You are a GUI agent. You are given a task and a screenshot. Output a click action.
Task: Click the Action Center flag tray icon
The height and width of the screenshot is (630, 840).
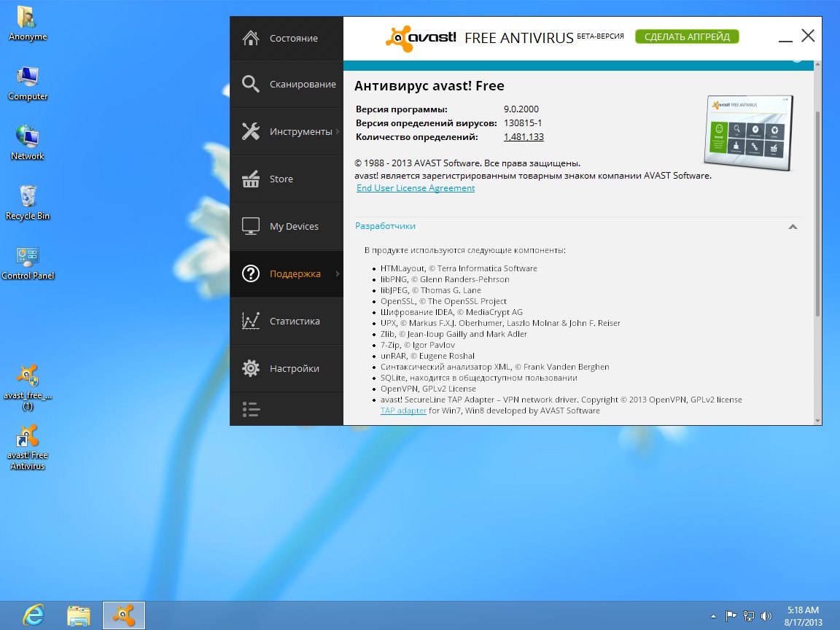(x=731, y=616)
